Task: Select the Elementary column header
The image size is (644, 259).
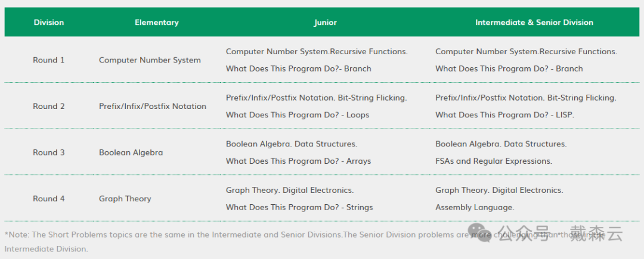Action: pyautogui.click(x=157, y=23)
